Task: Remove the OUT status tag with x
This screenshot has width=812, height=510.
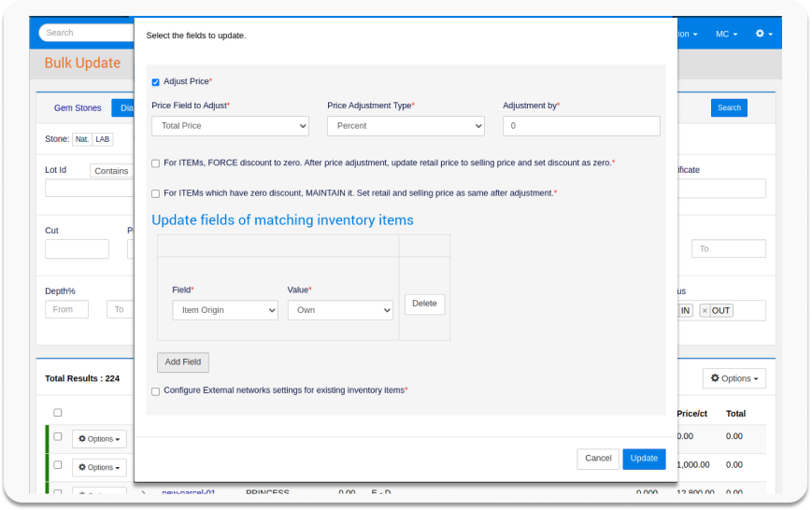Action: pos(705,310)
